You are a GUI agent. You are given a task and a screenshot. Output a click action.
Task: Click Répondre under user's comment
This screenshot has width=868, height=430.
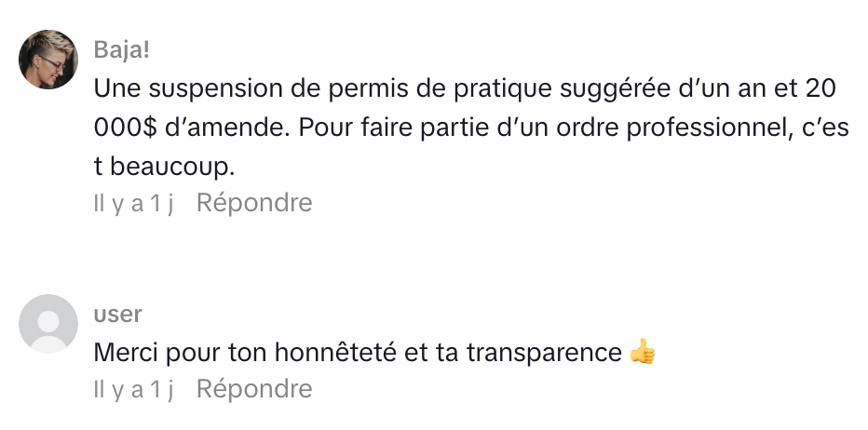[254, 388]
